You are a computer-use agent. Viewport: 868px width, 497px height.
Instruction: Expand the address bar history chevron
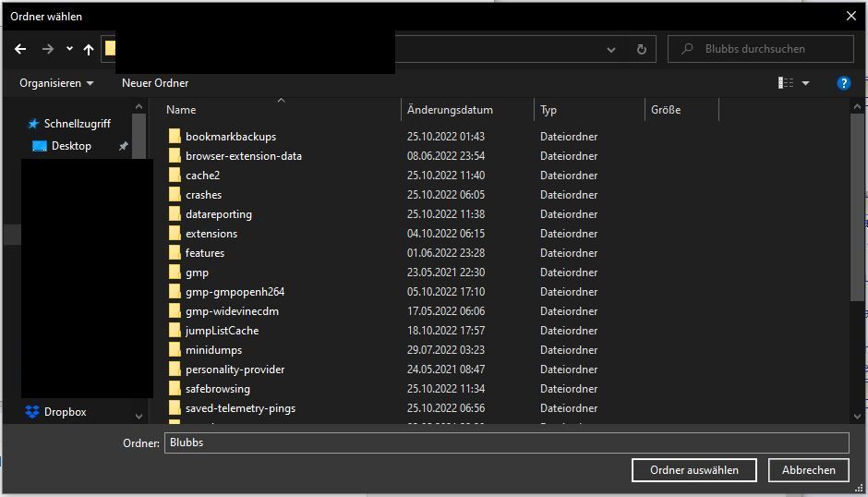click(x=611, y=49)
